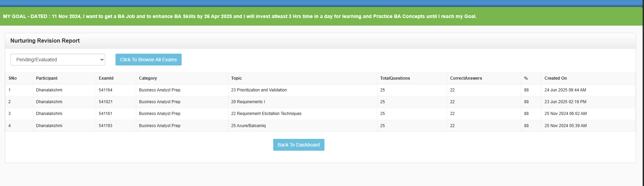This screenshot has width=644, height=186.
Task: Select the ExamId column header
Action: click(106, 78)
